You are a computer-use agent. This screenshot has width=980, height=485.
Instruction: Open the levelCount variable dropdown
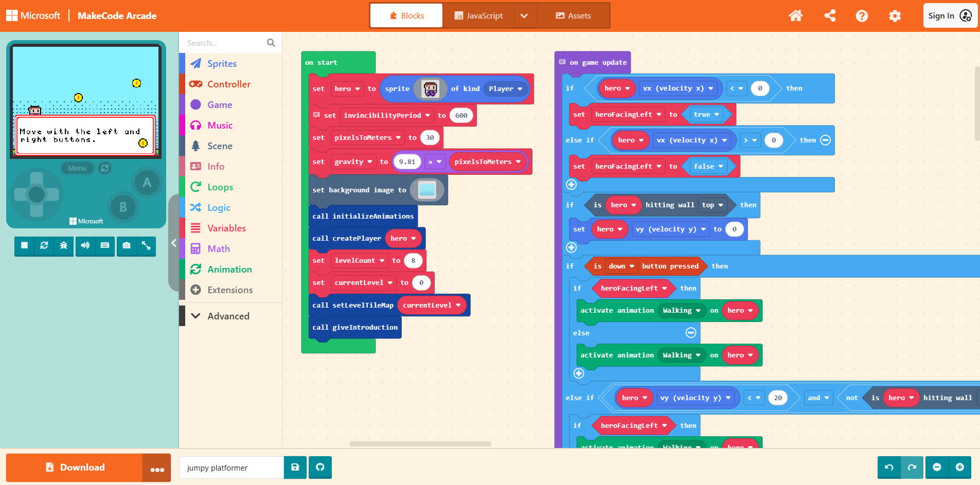[x=360, y=261]
